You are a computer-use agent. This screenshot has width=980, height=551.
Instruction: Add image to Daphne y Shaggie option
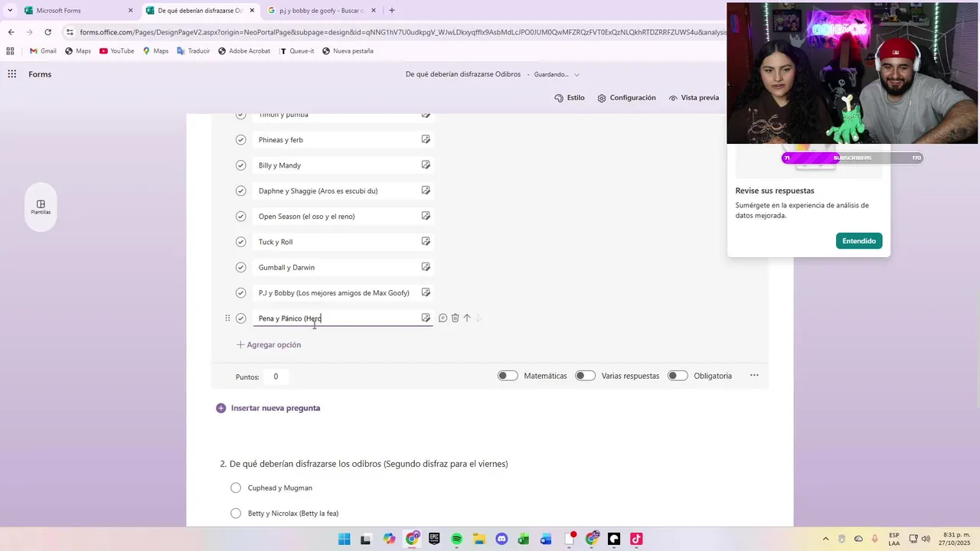tap(426, 191)
